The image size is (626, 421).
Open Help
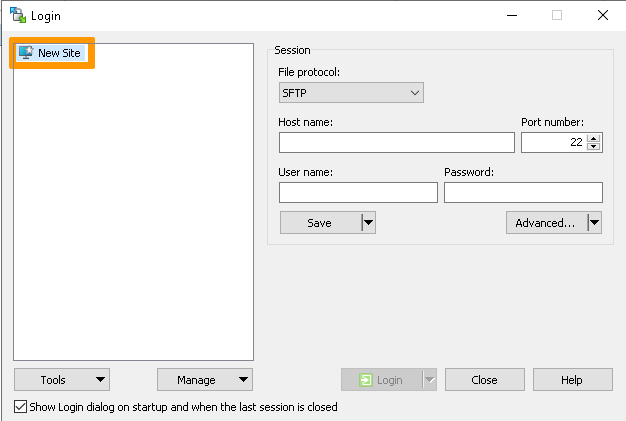[573, 379]
